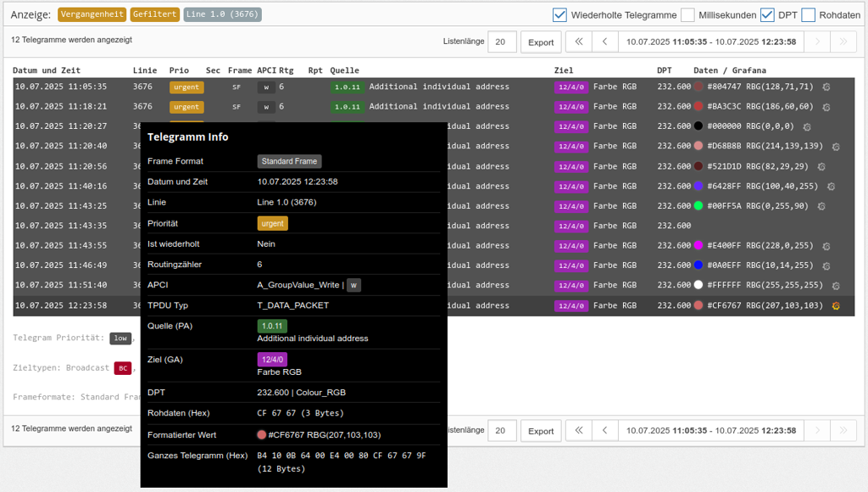Click the green #00FF5A color dot
The height and width of the screenshot is (492, 868).
698,205
